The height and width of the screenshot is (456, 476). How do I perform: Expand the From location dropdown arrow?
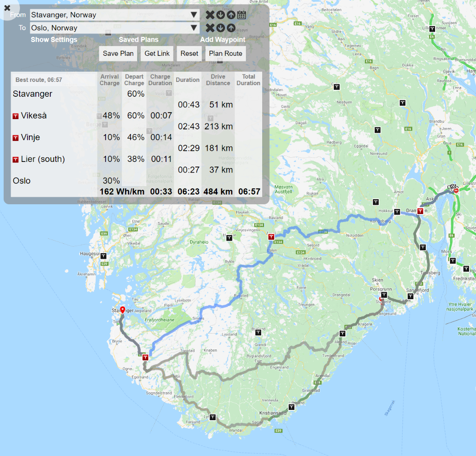(x=194, y=15)
